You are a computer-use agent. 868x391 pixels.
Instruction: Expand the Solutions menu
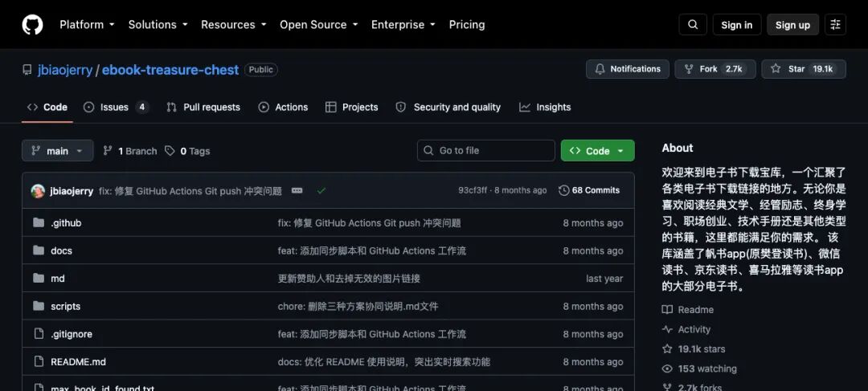158,25
